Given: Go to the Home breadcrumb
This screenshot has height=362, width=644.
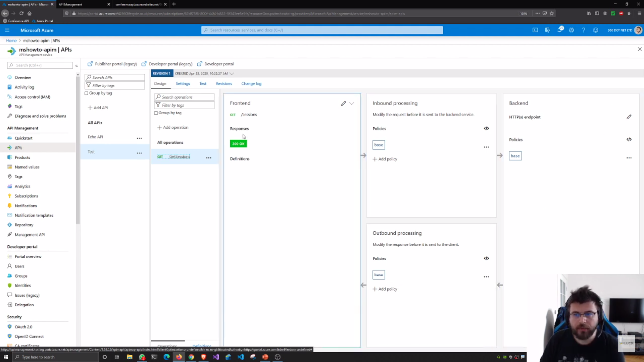Looking at the screenshot, I should (11, 41).
